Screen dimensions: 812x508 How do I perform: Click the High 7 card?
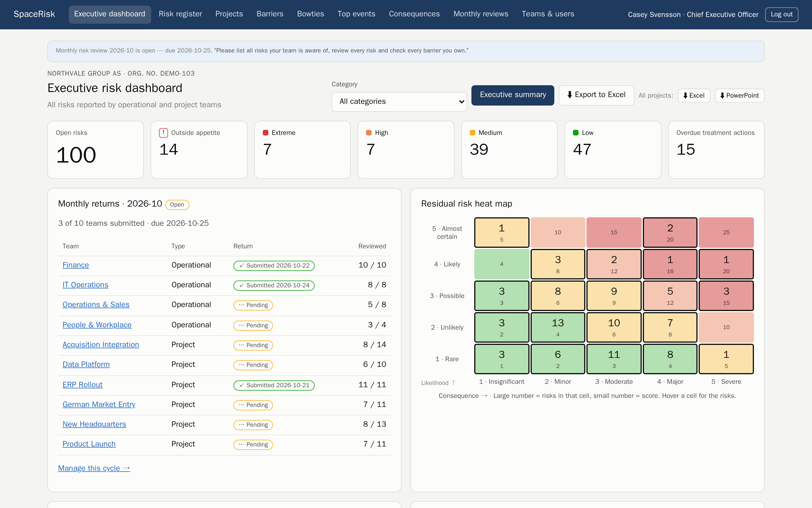coord(406,150)
